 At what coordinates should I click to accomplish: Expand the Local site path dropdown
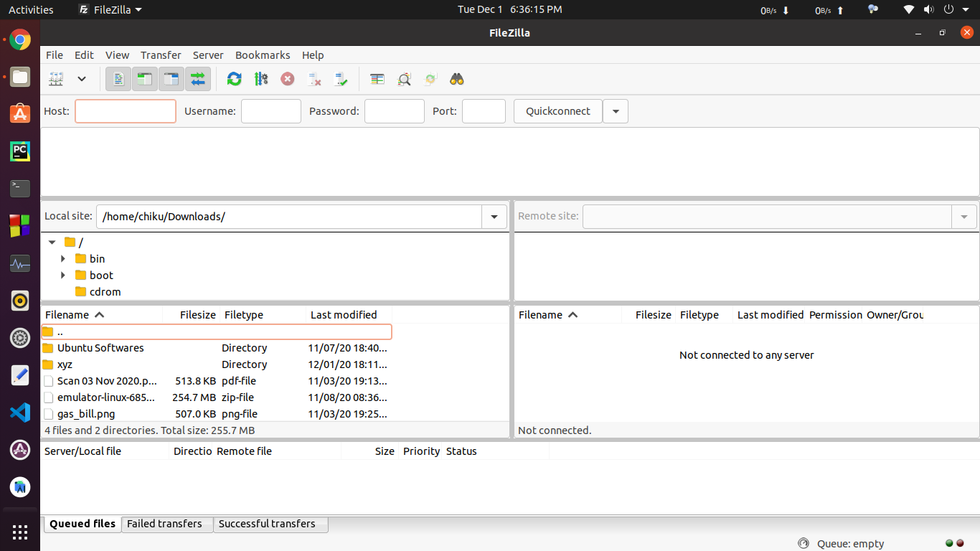[x=494, y=217]
